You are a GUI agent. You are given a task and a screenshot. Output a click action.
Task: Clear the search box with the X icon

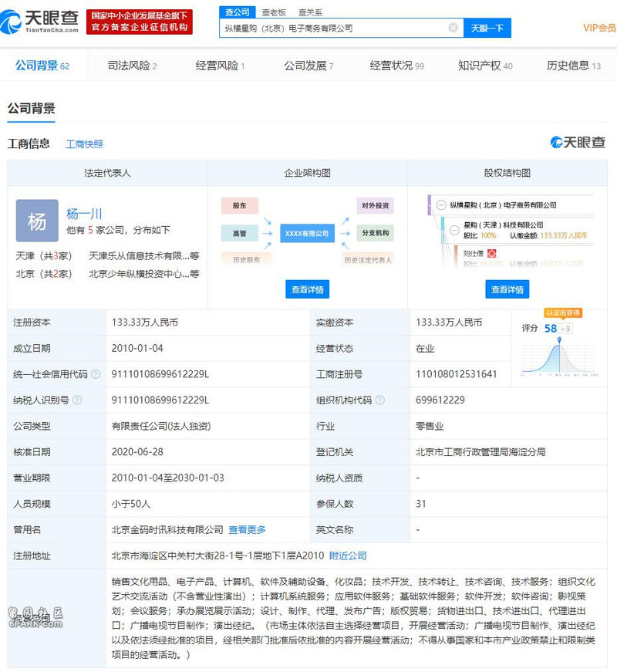tap(453, 28)
